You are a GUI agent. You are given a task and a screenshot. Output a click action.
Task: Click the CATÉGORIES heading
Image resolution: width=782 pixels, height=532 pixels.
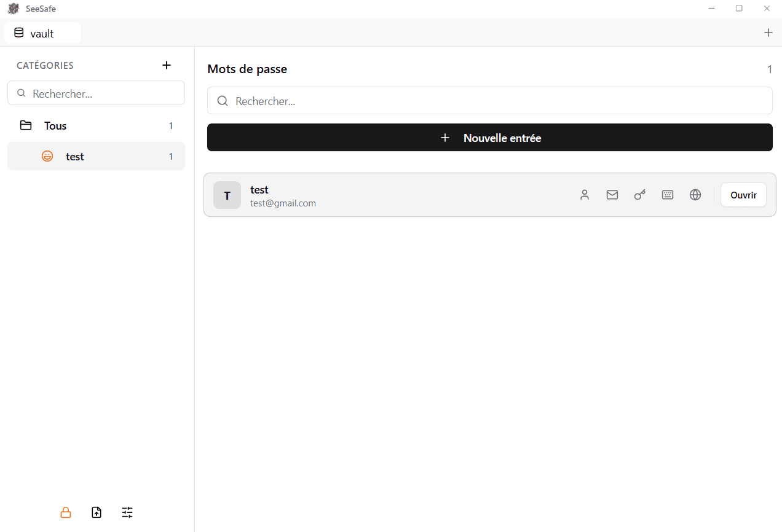[x=45, y=66]
